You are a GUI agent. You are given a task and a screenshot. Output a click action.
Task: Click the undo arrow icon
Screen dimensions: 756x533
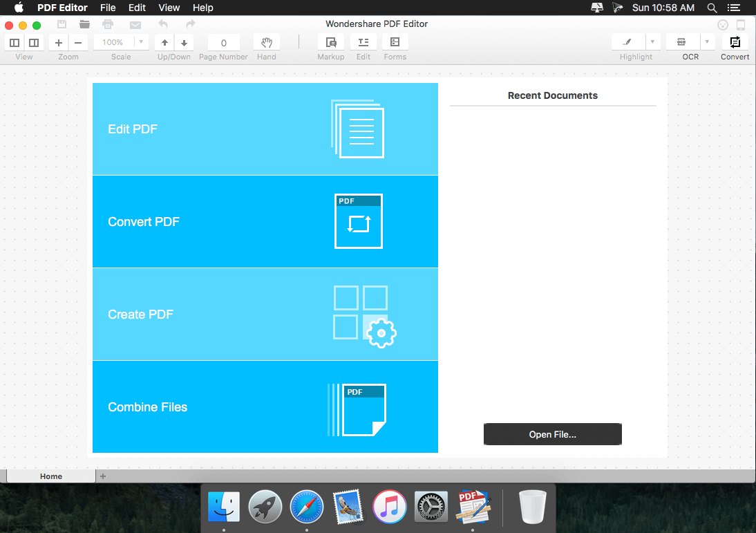click(163, 24)
